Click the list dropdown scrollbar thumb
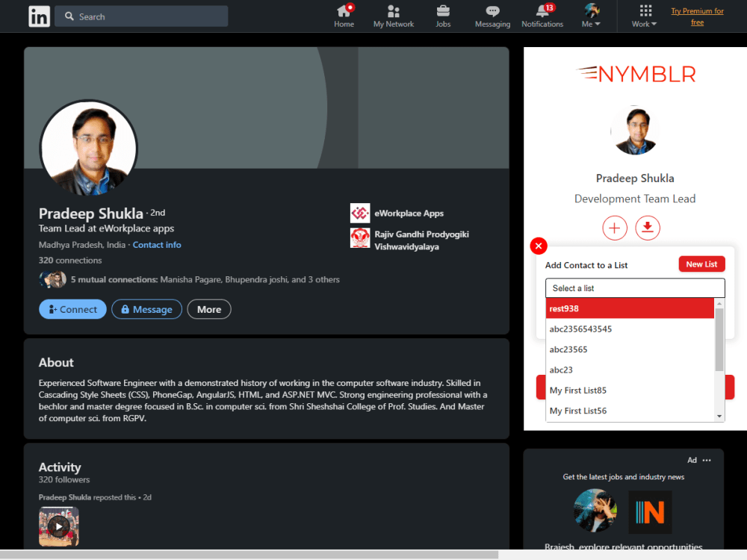This screenshot has width=747, height=560. pos(719,340)
